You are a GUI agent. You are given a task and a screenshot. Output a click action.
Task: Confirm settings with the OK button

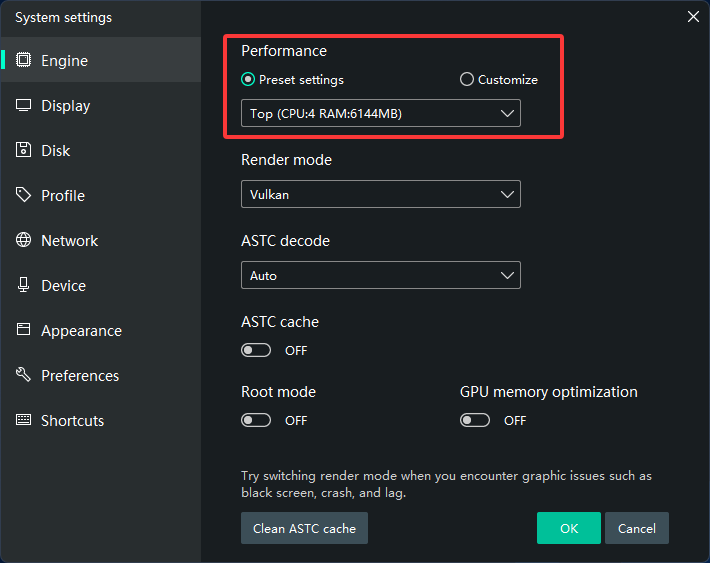568,528
